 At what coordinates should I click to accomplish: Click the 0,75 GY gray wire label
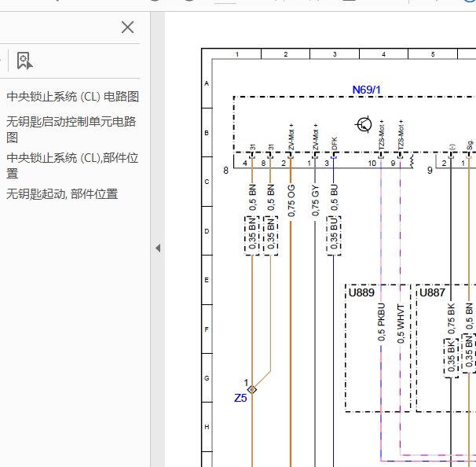(315, 200)
